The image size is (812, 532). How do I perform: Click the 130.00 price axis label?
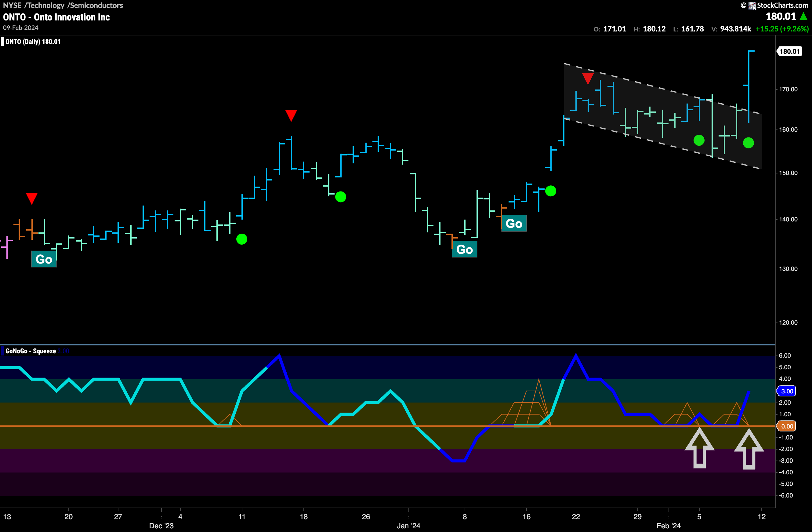[x=788, y=268]
